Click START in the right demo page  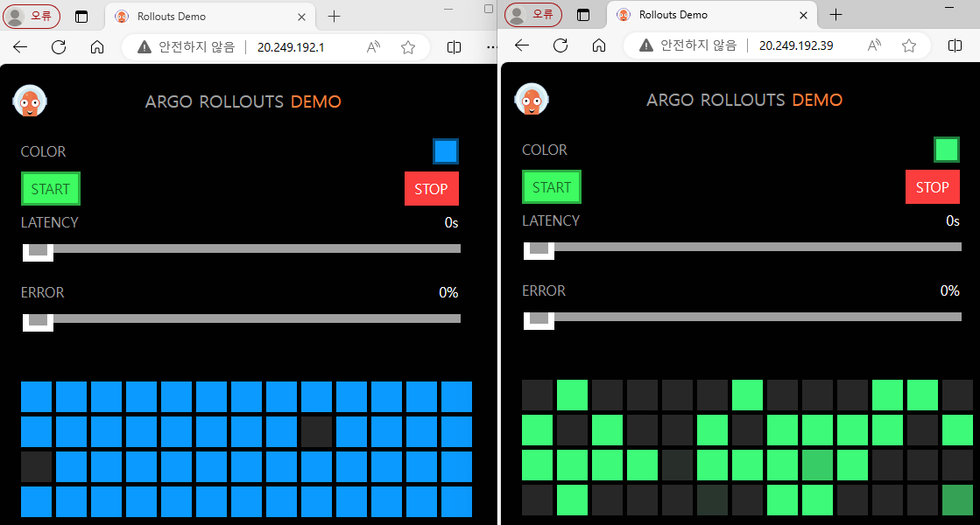(x=552, y=186)
